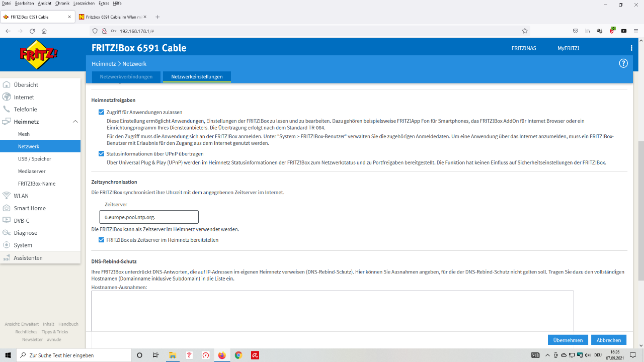The image size is (644, 362).
Task: Show hidden system tray icons arrow
Action: (548, 355)
